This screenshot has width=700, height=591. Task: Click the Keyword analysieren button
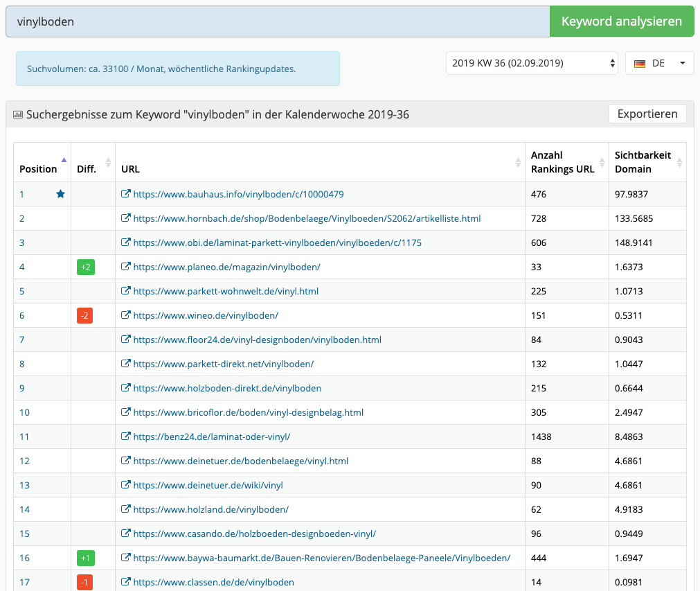pyautogui.click(x=622, y=21)
